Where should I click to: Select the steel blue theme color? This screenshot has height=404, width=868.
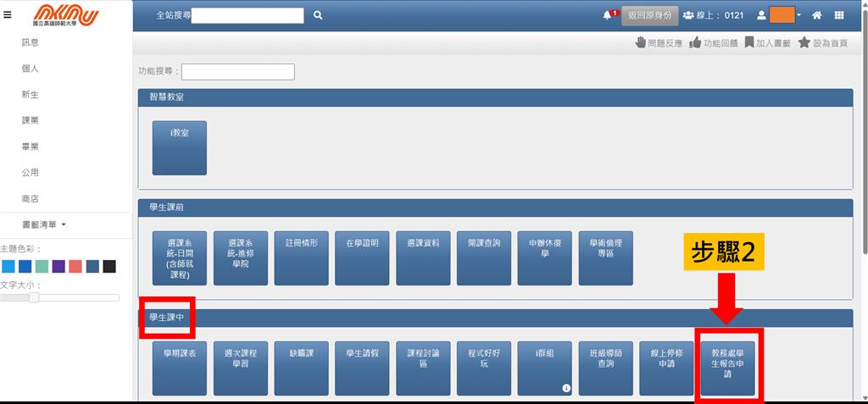92,266
